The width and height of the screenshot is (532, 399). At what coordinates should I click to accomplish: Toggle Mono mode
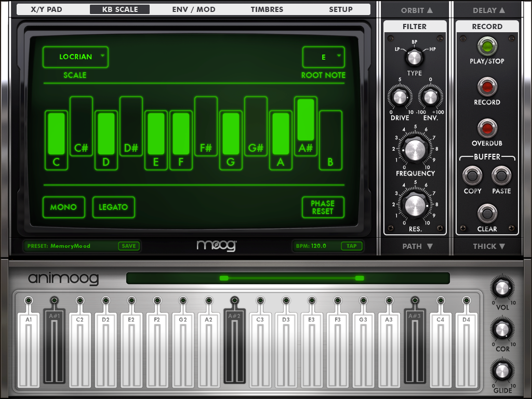pos(64,207)
